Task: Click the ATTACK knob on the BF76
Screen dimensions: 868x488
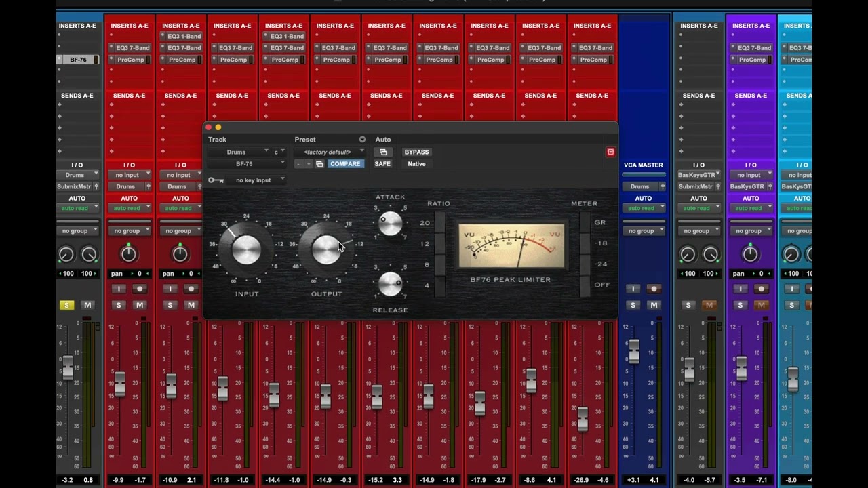Action: [391, 223]
